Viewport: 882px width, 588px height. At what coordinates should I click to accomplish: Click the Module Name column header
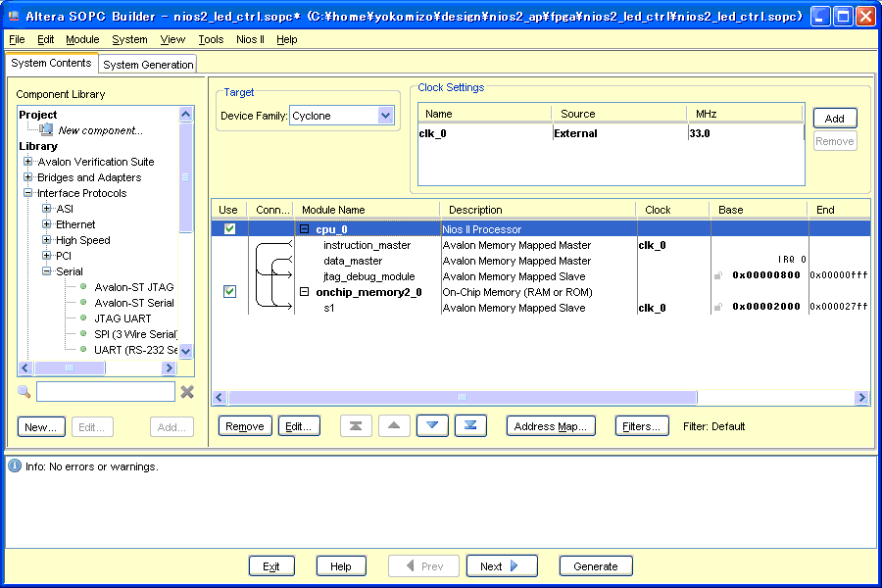click(367, 210)
